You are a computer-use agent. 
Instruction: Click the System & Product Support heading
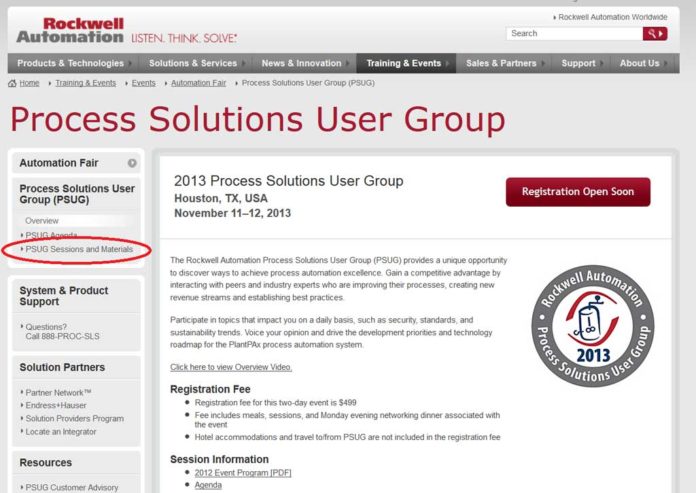(64, 296)
